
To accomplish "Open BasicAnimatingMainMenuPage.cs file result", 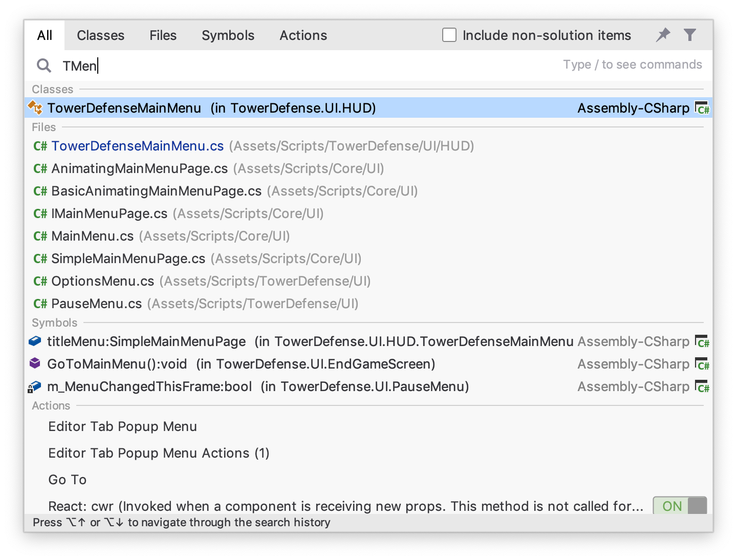I will pos(368,191).
